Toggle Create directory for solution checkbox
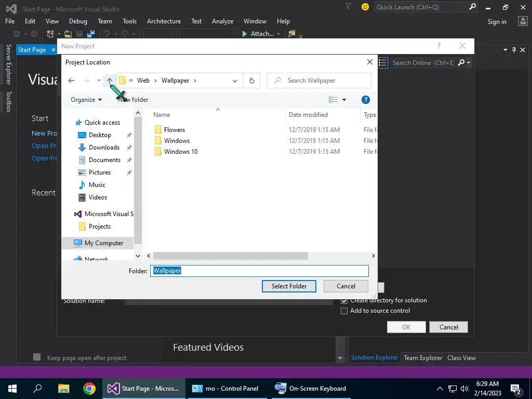This screenshot has width=532, height=399. [344, 300]
